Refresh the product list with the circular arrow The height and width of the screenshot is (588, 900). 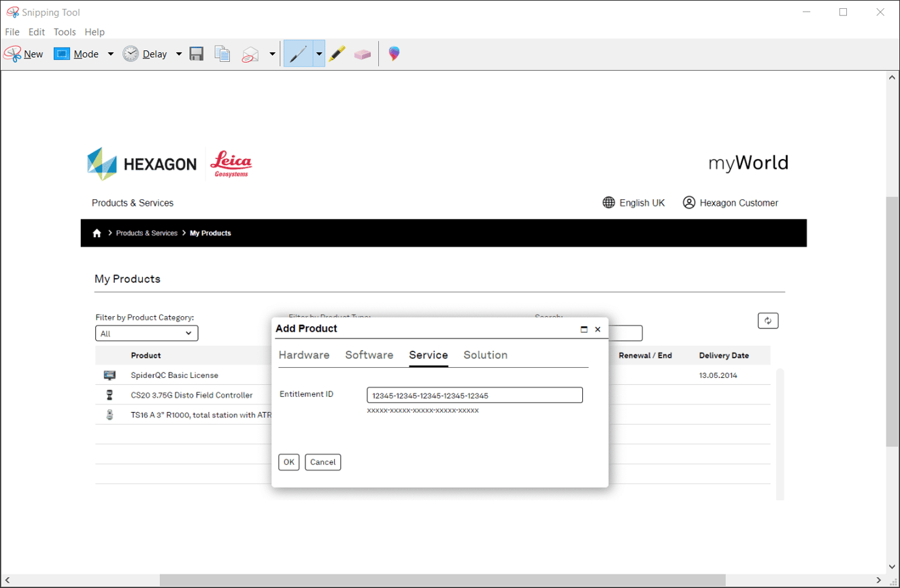point(768,320)
